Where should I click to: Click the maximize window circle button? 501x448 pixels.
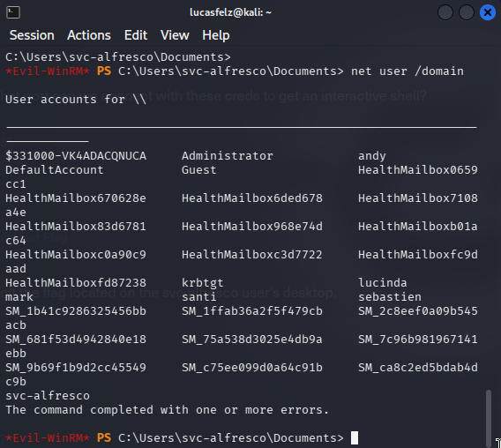tap(467, 12)
